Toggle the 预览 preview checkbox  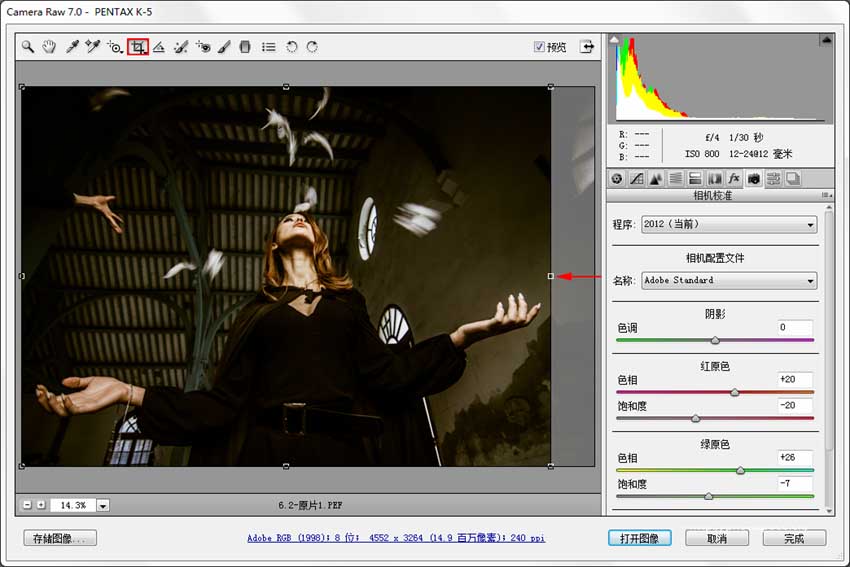click(540, 47)
